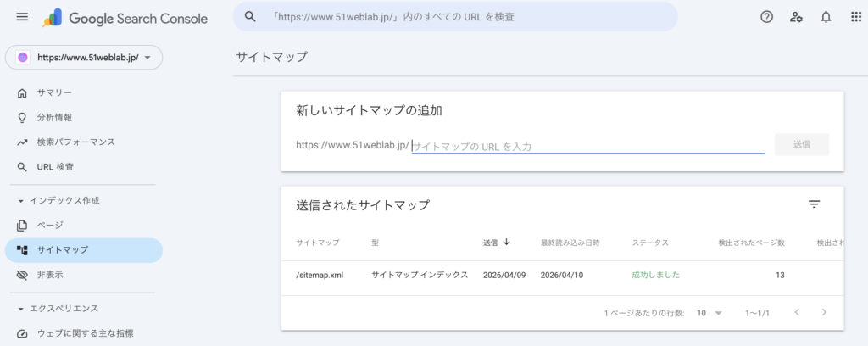This screenshot has width=868, height=346.
Task: Open rows per page dropdown
Action: coord(709,313)
